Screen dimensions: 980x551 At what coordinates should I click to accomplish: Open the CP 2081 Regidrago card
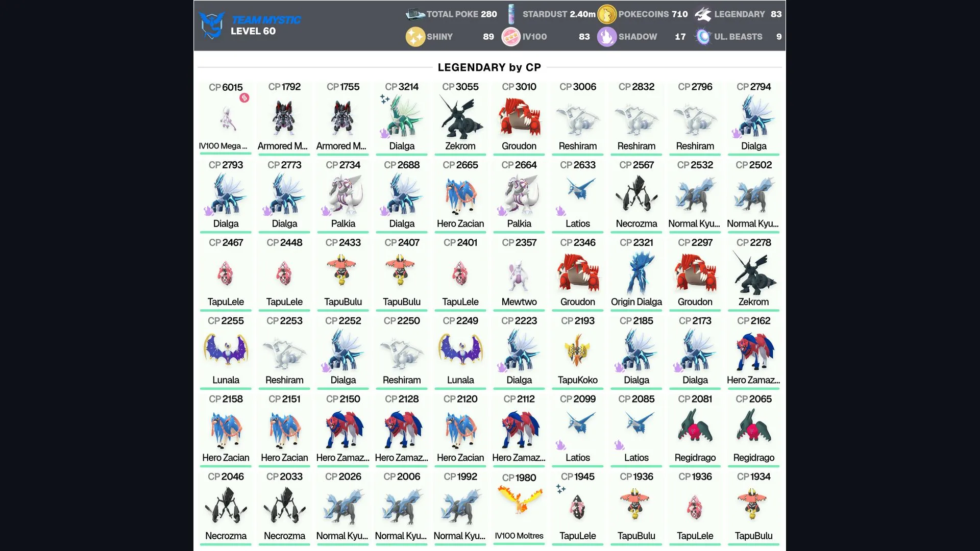point(695,430)
